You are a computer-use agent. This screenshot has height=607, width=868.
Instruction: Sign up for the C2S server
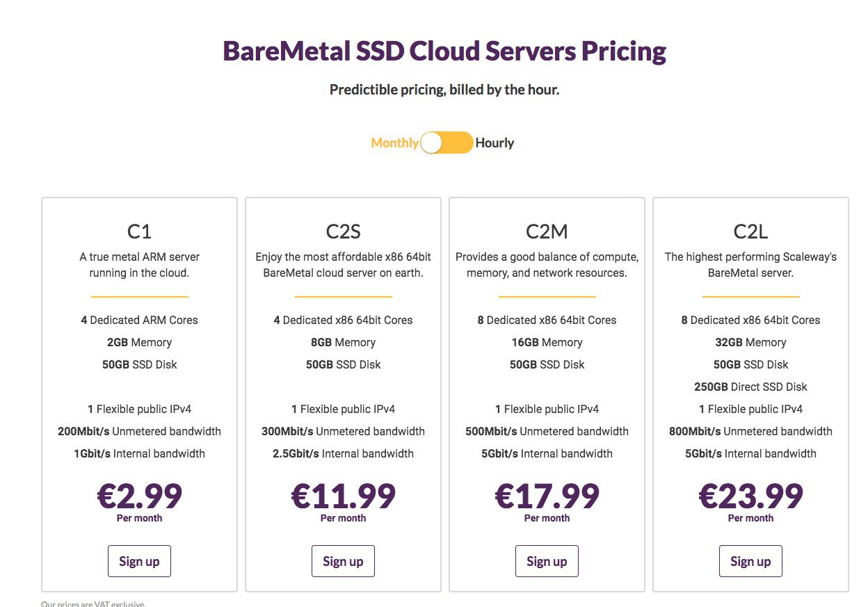pyautogui.click(x=343, y=561)
